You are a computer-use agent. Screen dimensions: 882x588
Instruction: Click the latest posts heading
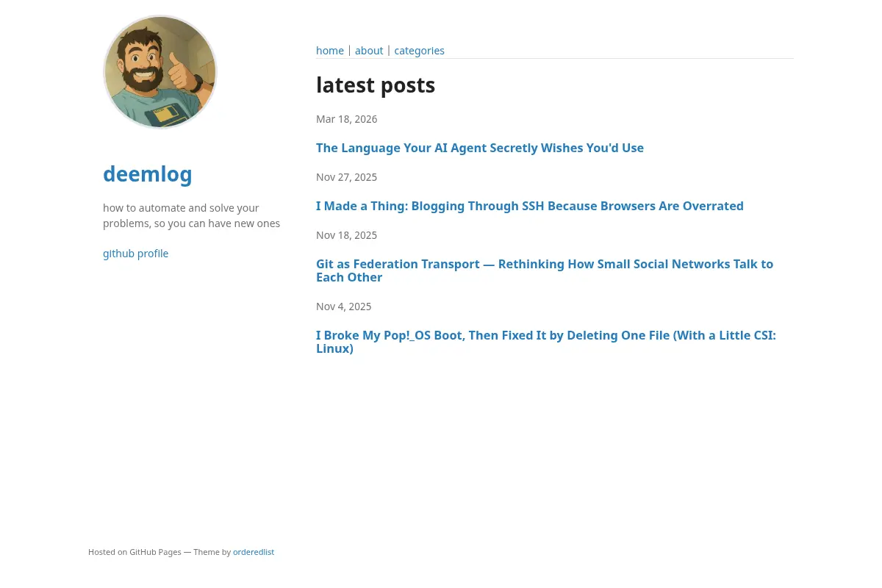376,85
